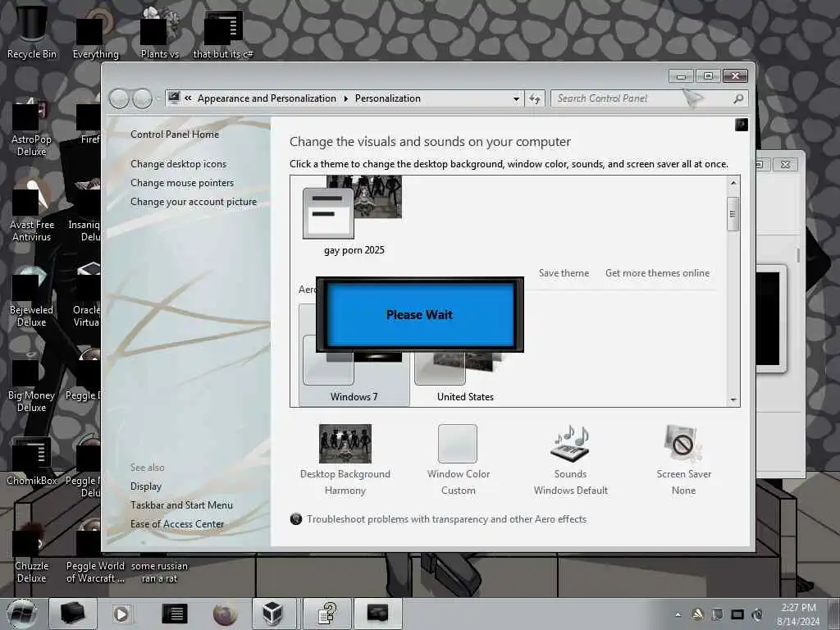This screenshot has width=840, height=630.
Task: Close the background window behind Personalization
Action: coord(785,164)
